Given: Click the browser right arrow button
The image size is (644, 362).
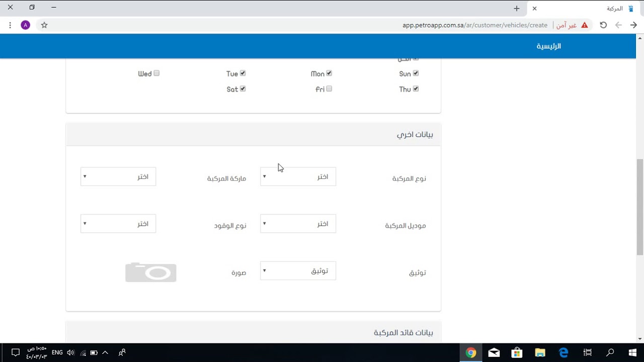Looking at the screenshot, I should click(634, 25).
